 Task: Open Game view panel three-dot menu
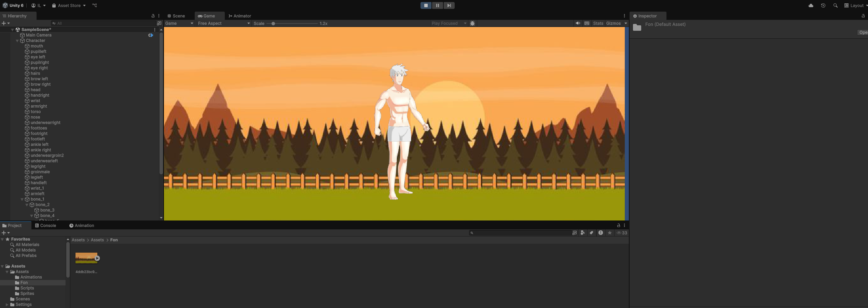pyautogui.click(x=624, y=16)
